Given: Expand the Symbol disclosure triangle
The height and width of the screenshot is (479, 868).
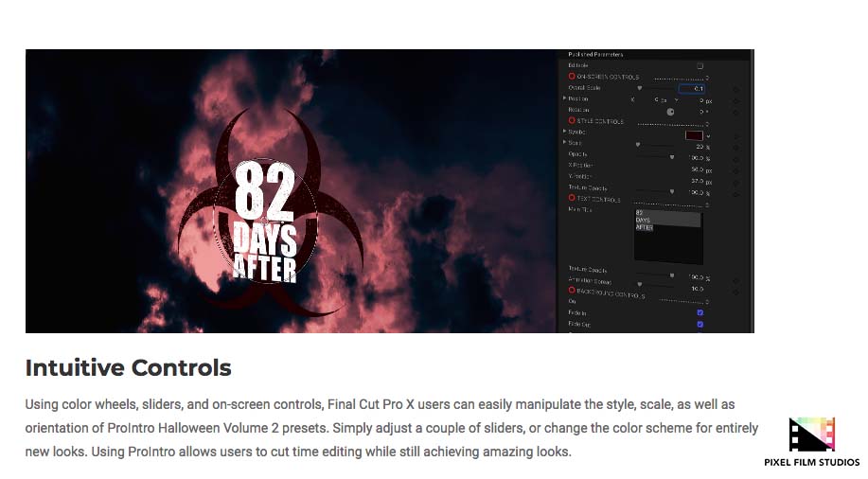Looking at the screenshot, I should point(565,132).
